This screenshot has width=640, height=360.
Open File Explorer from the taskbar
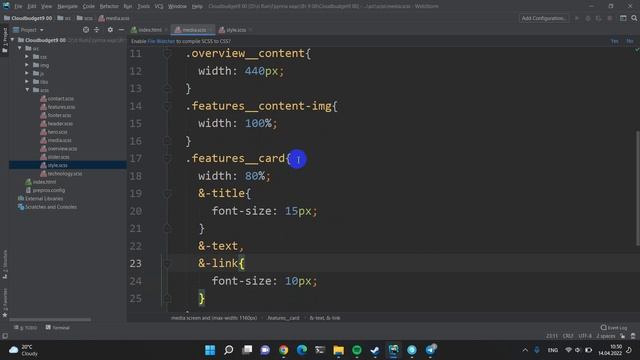click(338, 350)
